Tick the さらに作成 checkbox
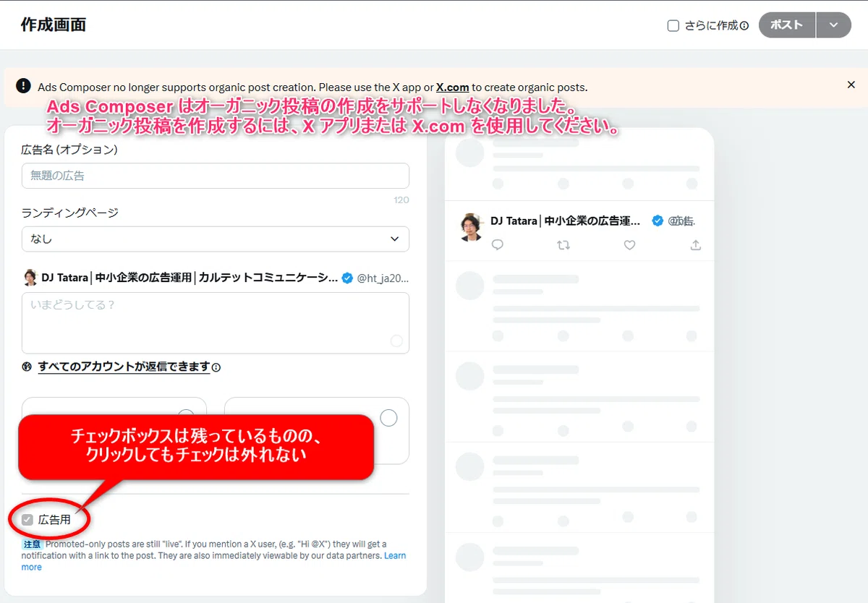 point(673,25)
